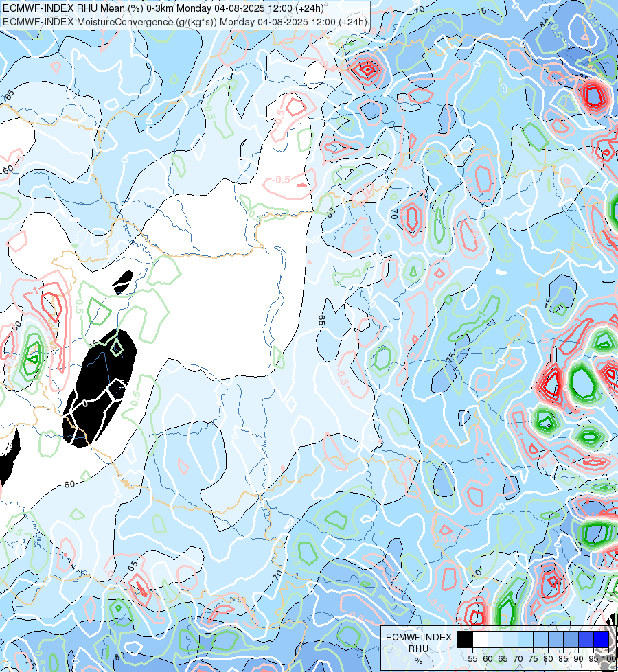Click the legend swatch between 90 and 95
The width and height of the screenshot is (618, 672).
(x=586, y=640)
